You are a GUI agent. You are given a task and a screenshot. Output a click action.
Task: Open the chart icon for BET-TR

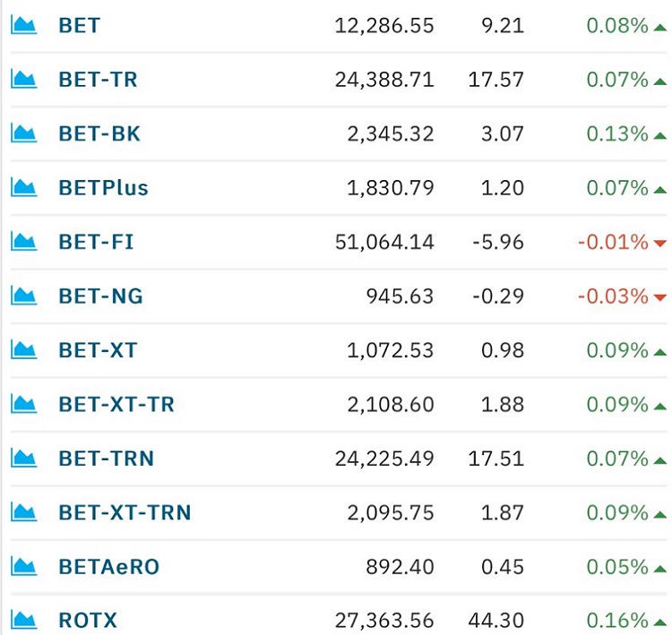tap(23, 80)
